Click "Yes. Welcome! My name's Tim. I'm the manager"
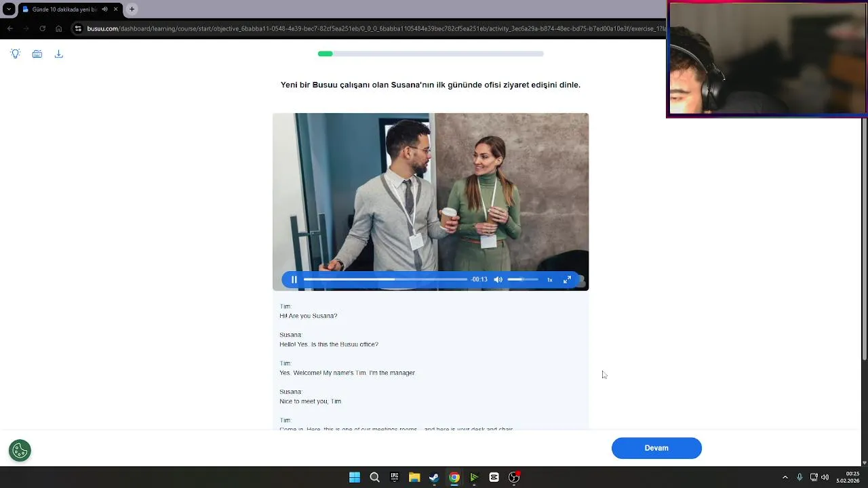868x488 pixels. (347, 373)
